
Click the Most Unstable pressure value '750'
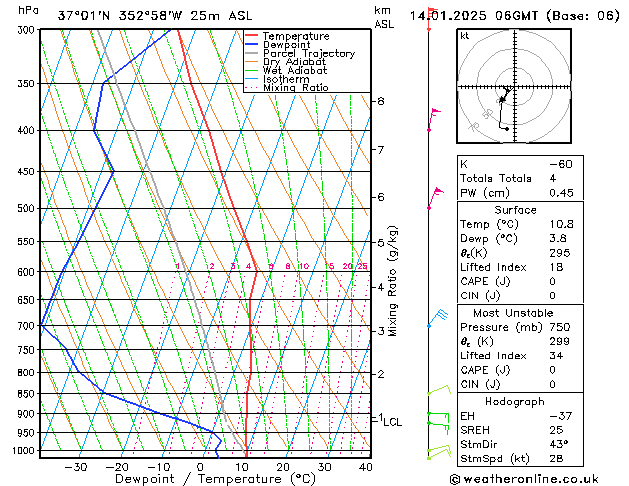560,327
